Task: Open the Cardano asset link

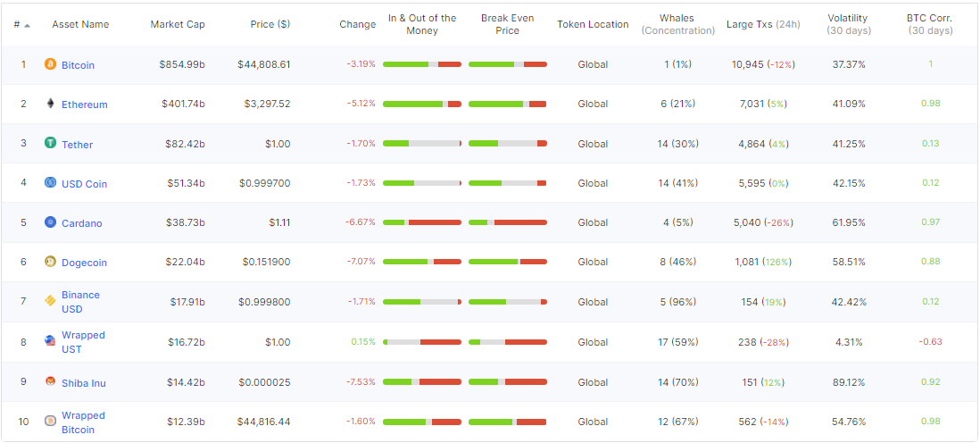Action: coord(82,223)
